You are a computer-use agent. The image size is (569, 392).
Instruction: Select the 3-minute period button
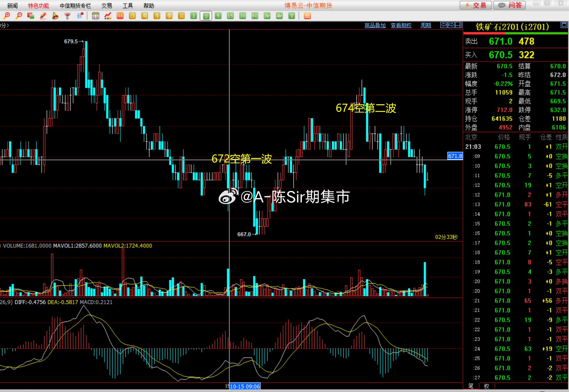coord(206,16)
